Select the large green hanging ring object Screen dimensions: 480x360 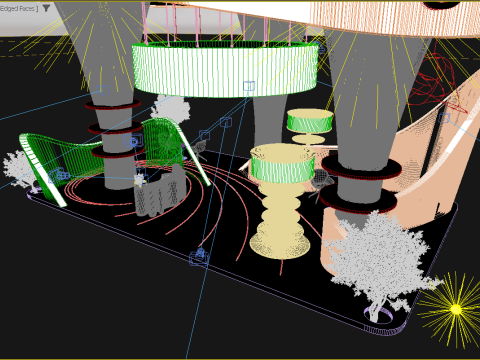click(225, 69)
